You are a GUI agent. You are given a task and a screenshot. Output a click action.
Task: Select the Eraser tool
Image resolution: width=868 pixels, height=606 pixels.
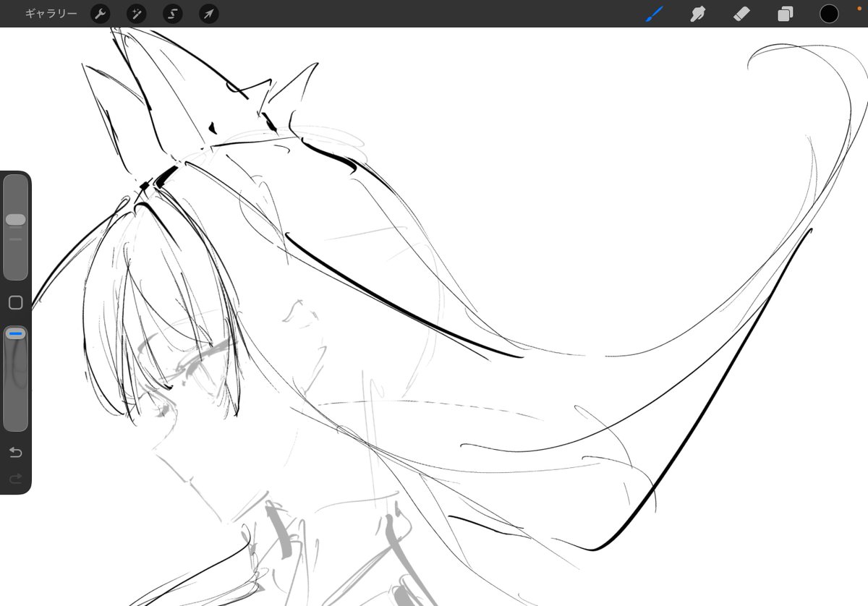coord(741,14)
